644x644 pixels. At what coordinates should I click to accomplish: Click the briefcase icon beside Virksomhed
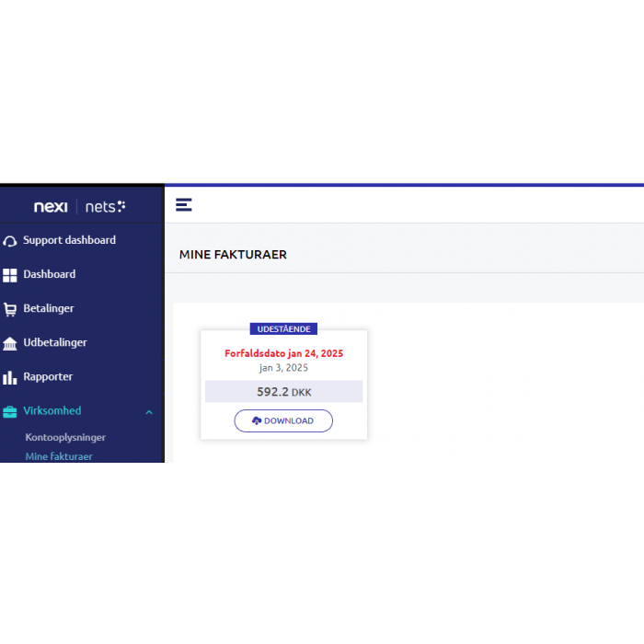tap(10, 411)
